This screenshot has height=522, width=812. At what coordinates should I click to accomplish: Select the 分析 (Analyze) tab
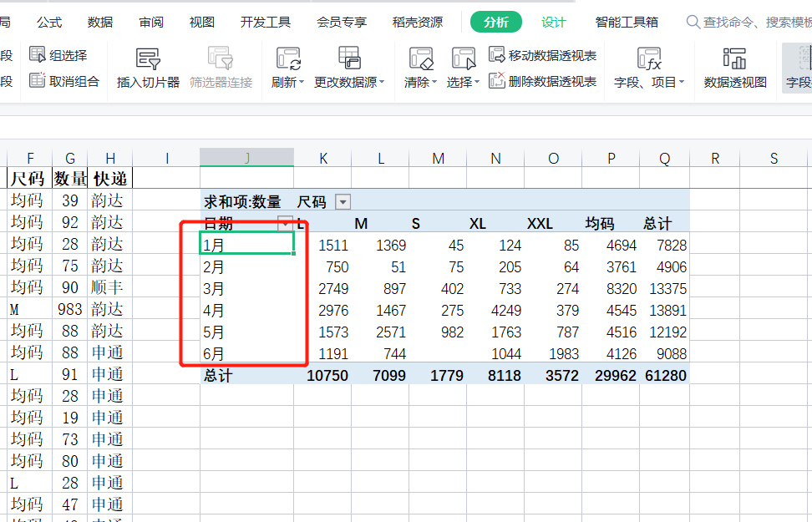(x=495, y=23)
